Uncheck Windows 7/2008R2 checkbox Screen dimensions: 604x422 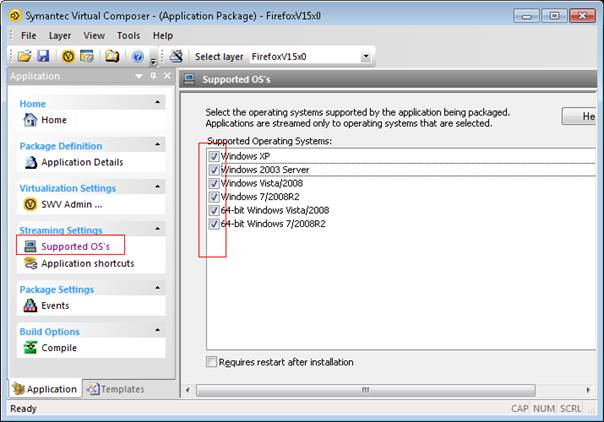pos(214,197)
